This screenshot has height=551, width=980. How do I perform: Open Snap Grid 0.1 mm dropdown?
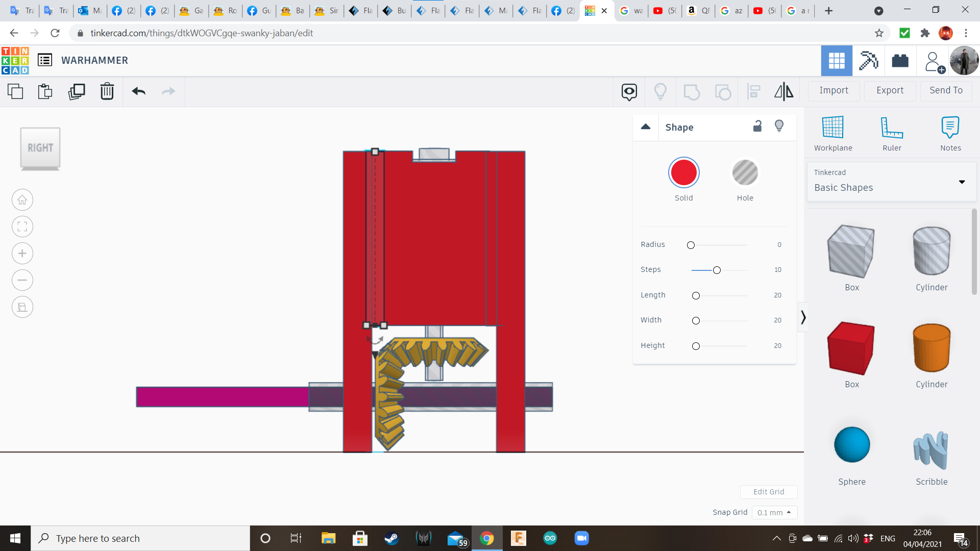774,512
